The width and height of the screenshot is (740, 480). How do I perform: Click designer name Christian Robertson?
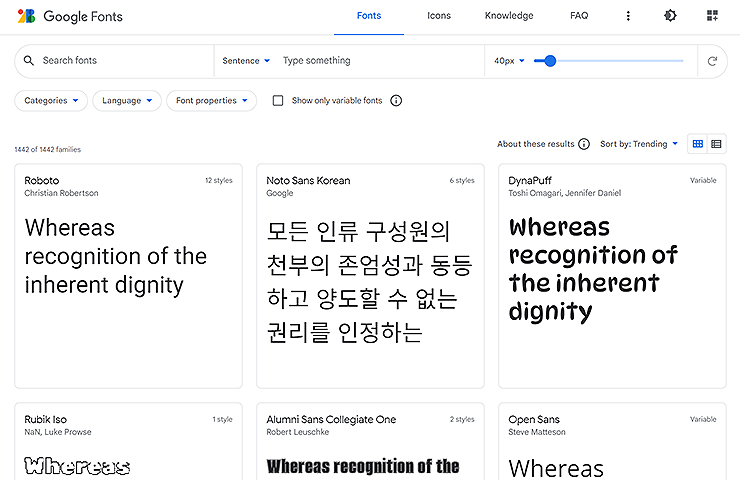[61, 193]
